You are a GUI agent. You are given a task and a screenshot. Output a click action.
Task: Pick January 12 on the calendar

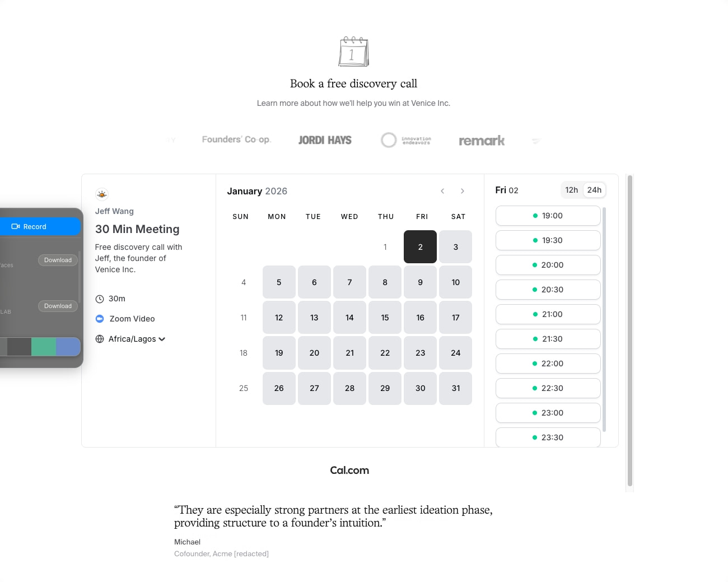point(279,318)
